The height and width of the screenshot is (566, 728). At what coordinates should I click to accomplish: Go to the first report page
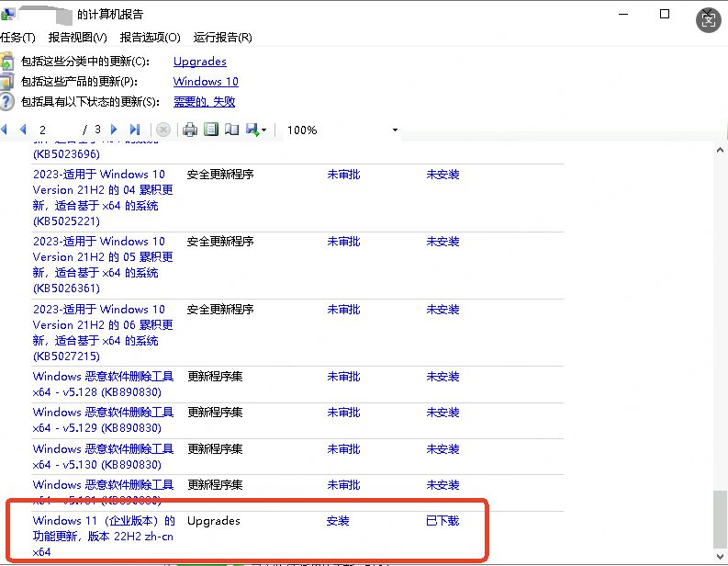(4, 130)
